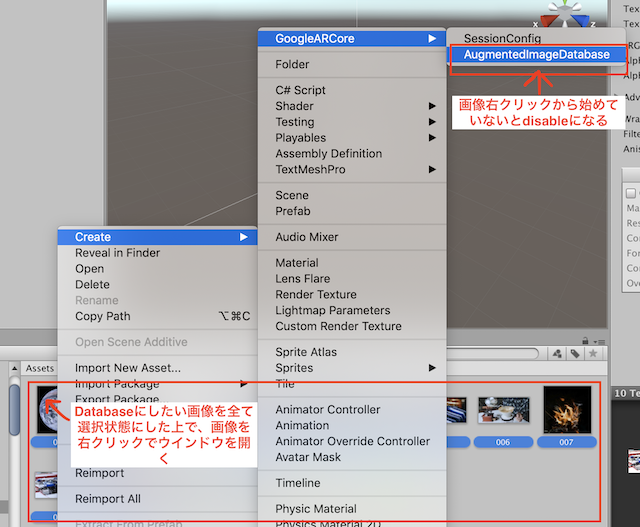Create a new Folder from the menu

point(352,64)
